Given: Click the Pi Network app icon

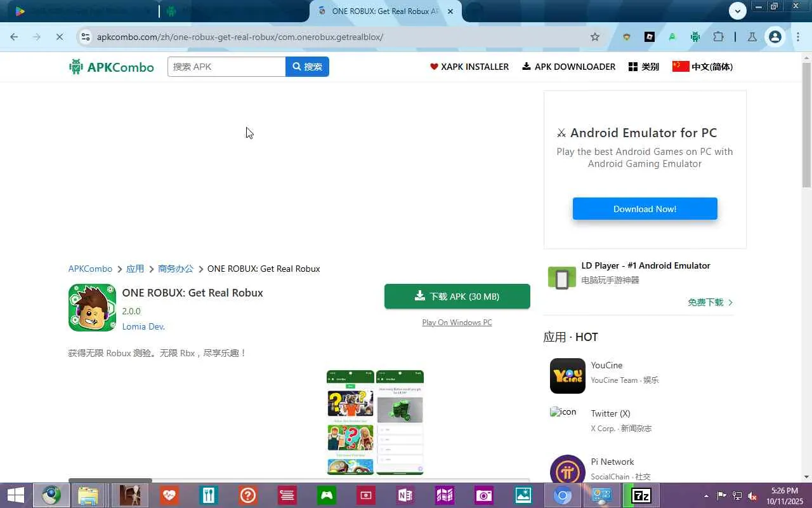Looking at the screenshot, I should pos(568,470).
